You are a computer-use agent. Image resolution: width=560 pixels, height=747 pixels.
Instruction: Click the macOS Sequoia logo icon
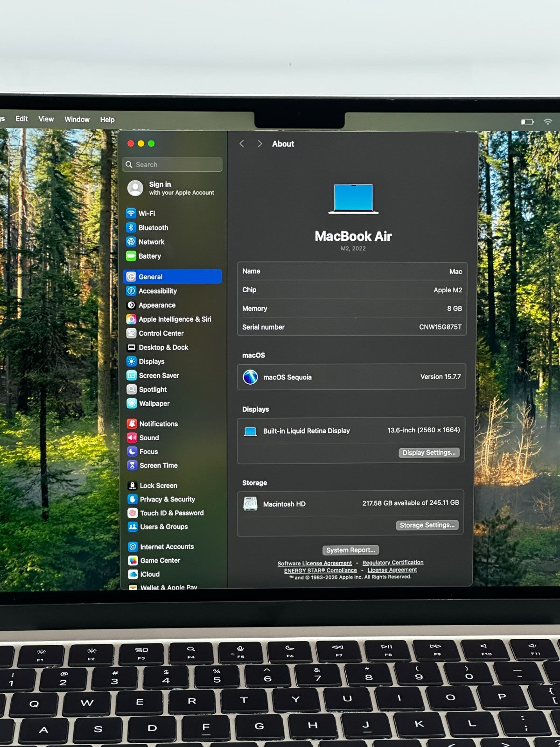click(250, 377)
